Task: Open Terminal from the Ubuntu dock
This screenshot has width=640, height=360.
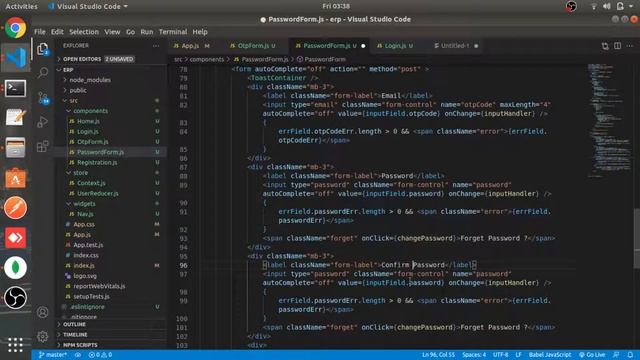Action: tap(16, 88)
